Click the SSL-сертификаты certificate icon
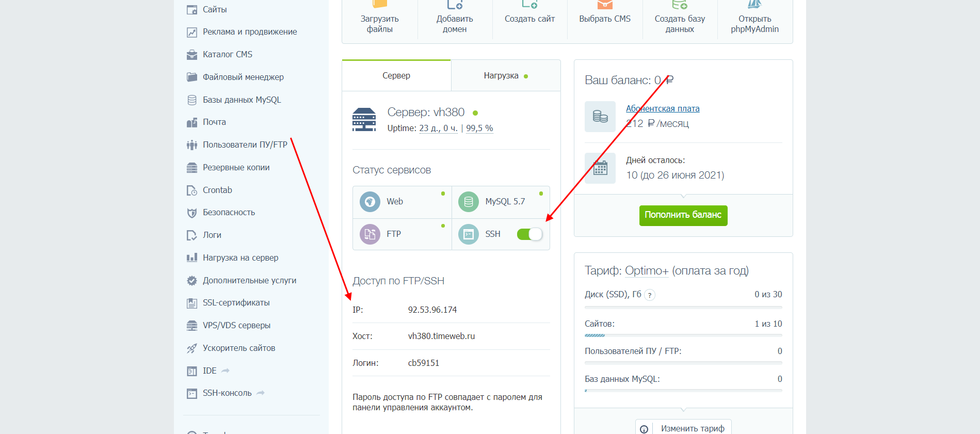This screenshot has height=434, width=980. pos(192,303)
